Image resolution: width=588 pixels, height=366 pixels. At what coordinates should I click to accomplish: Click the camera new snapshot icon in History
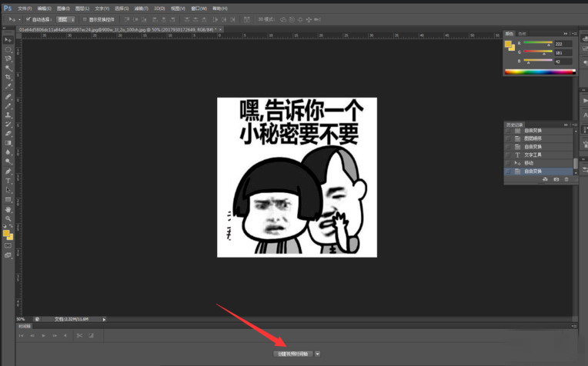coord(556,179)
